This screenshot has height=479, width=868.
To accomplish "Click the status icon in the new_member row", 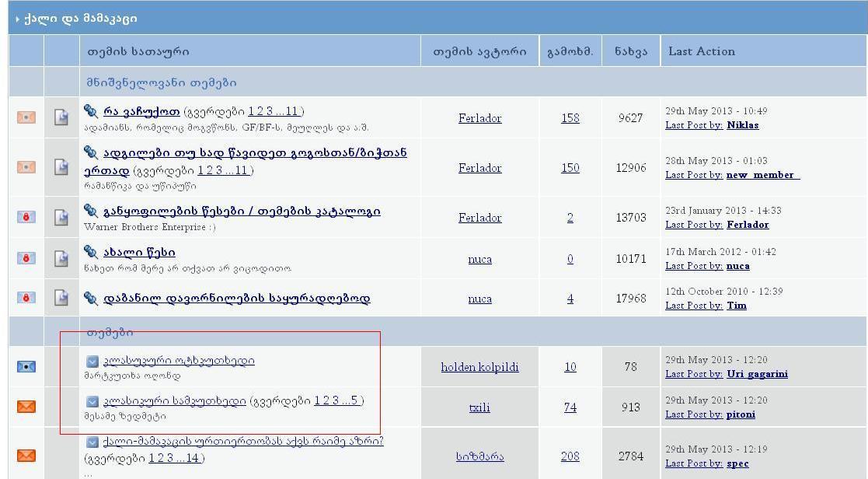I will [26, 167].
